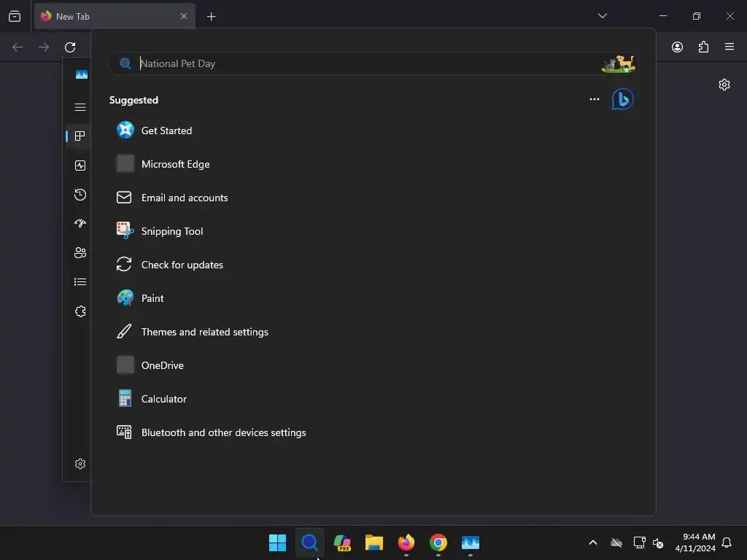Open the Firefox account icon
Viewport: 747px width, 560px height.
point(677,47)
